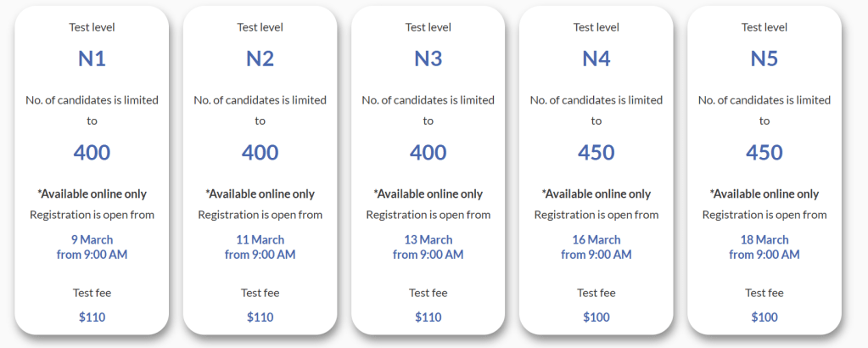Click the $110 test fee in N1 card
This screenshot has width=868, height=348.
pos(92,317)
